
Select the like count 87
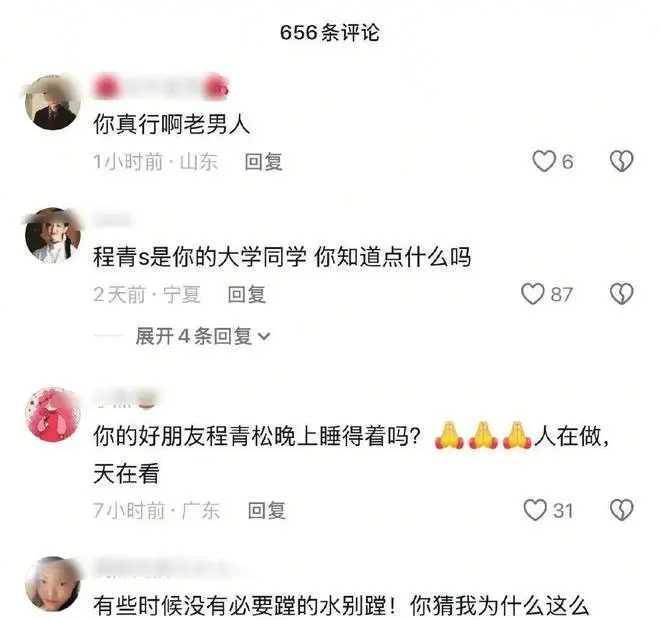tap(562, 294)
